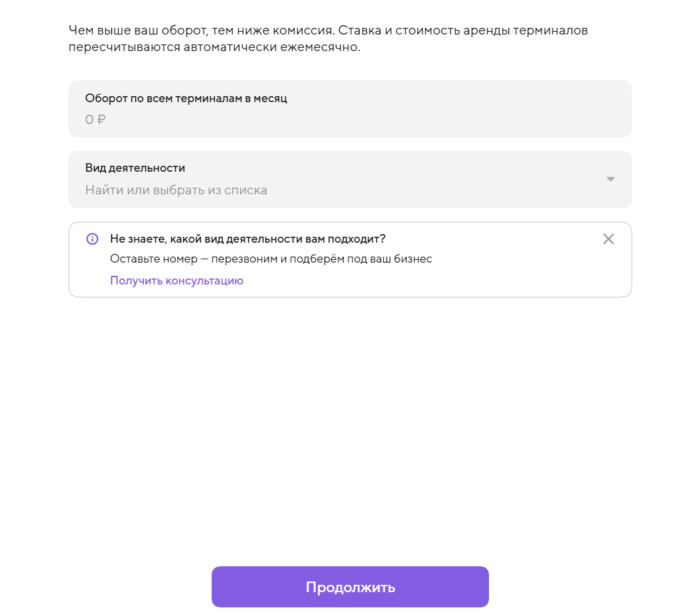Click the word консультацию in the purple link
Screen dimensions: 700x616
pyautogui.click(x=204, y=280)
